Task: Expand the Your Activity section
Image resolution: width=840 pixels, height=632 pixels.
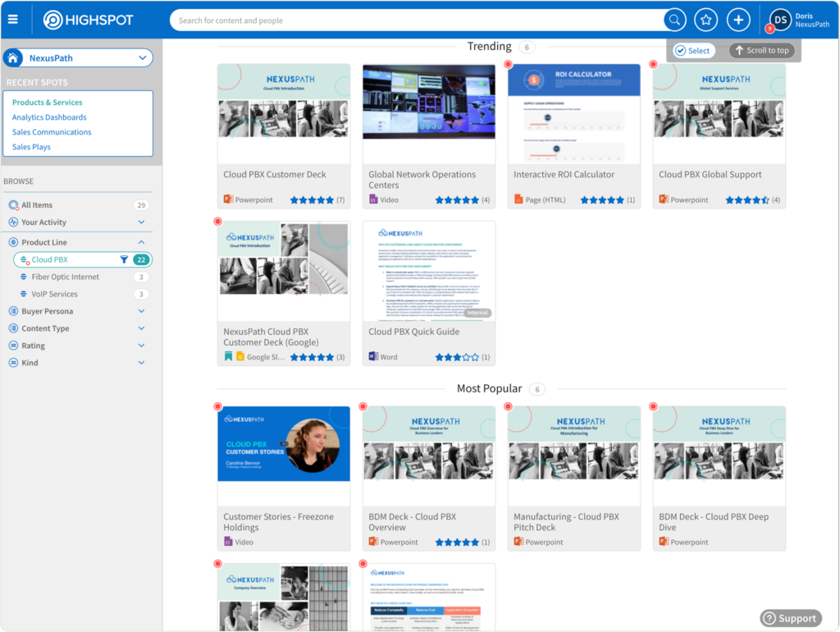Action: pyautogui.click(x=141, y=222)
